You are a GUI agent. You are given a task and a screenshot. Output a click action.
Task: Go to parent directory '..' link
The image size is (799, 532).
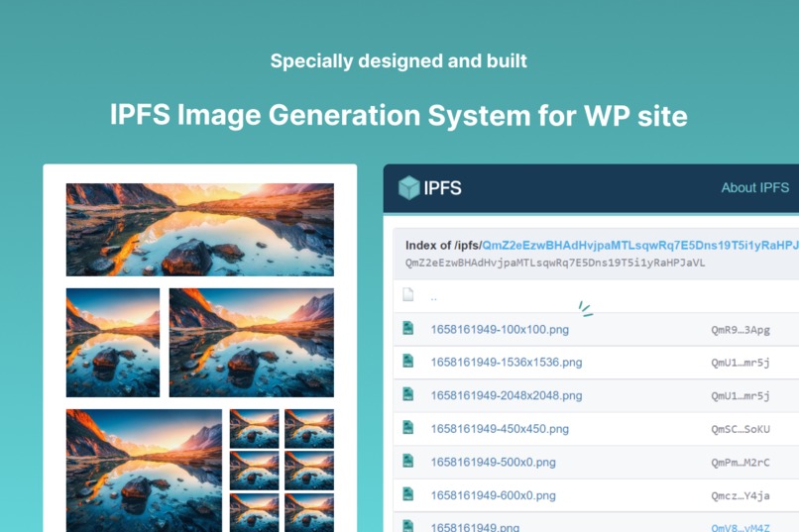(433, 298)
